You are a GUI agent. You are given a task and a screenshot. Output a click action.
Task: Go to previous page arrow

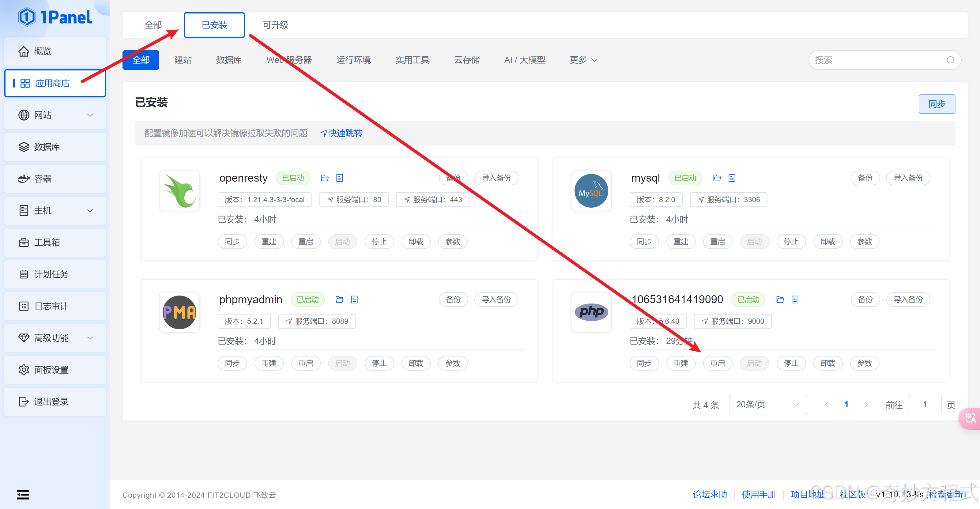826,405
